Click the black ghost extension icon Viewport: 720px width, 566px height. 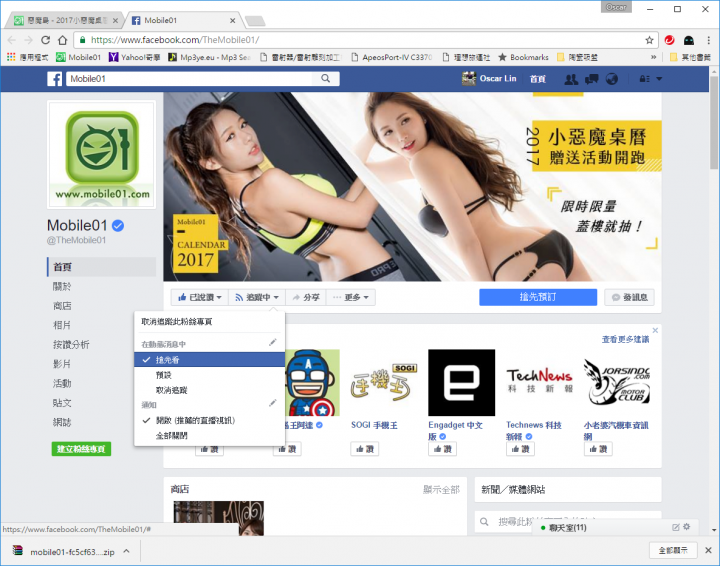click(x=689, y=40)
